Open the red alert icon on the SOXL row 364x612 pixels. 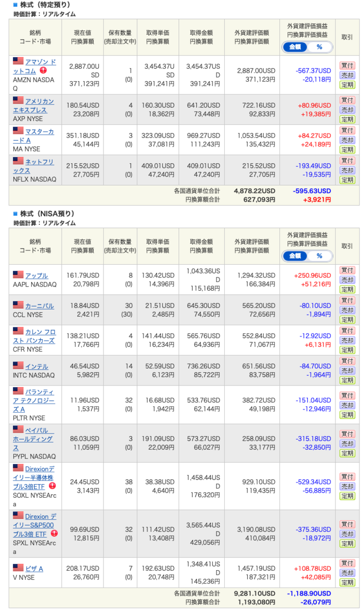tap(53, 486)
